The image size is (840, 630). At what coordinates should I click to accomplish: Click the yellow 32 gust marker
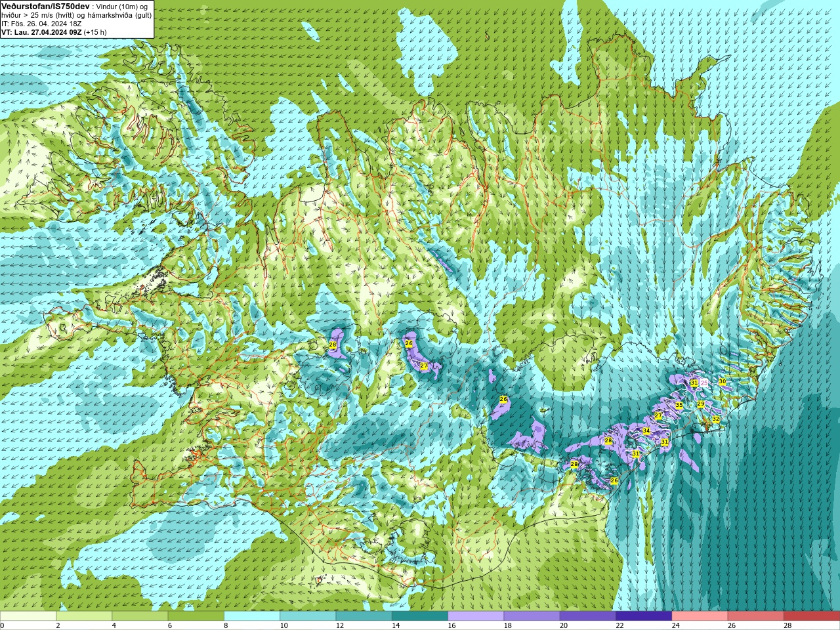(x=716, y=419)
